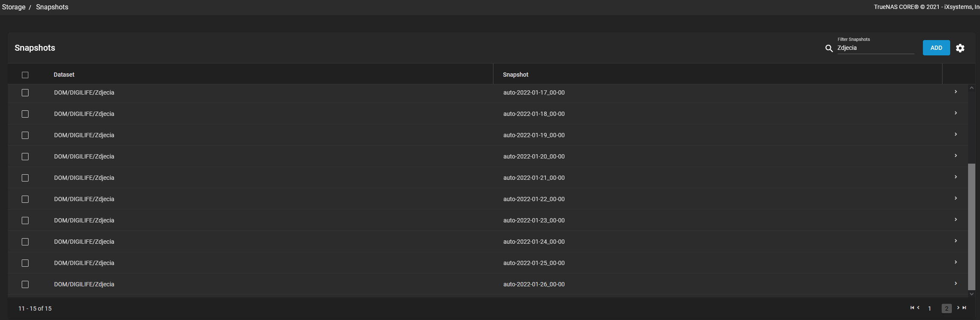Click the vertical scrollbar thumb
The image size is (980, 320).
coord(971,227)
